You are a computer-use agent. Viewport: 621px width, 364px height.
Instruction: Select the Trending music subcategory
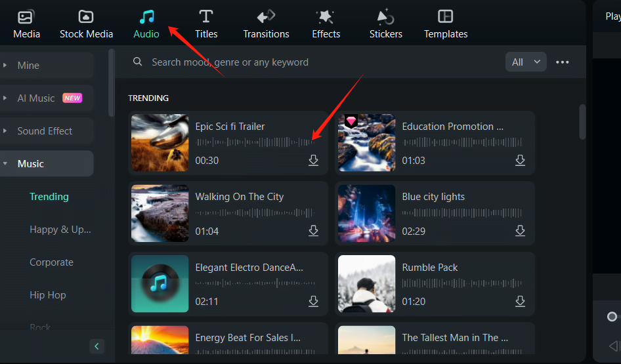[49, 197]
